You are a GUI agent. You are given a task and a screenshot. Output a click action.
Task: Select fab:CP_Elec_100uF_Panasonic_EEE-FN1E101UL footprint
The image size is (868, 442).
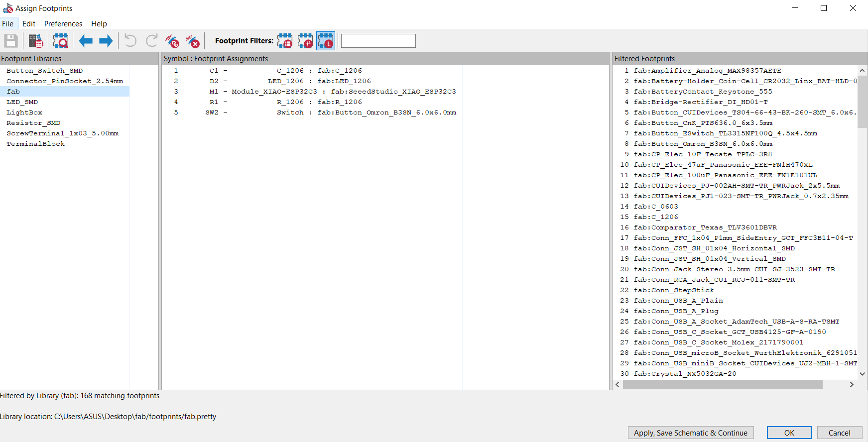click(726, 175)
